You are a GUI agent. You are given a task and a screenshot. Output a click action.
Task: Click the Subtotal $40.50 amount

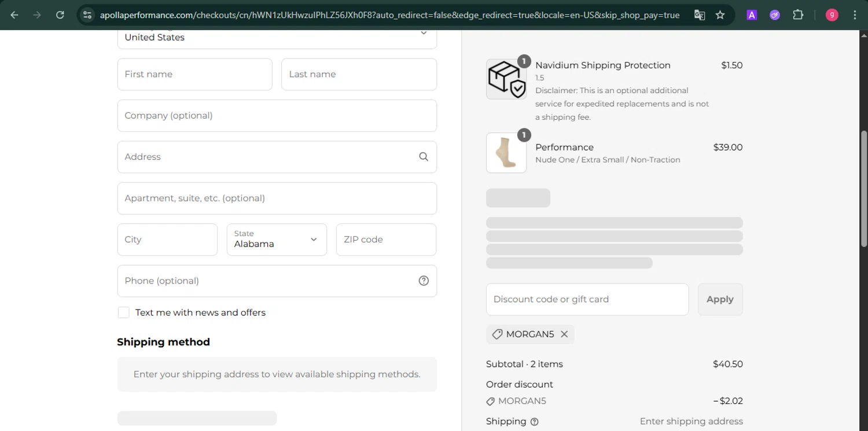click(x=728, y=364)
